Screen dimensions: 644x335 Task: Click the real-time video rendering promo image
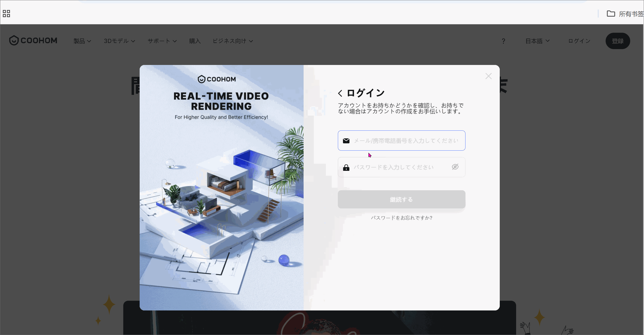[x=221, y=188]
